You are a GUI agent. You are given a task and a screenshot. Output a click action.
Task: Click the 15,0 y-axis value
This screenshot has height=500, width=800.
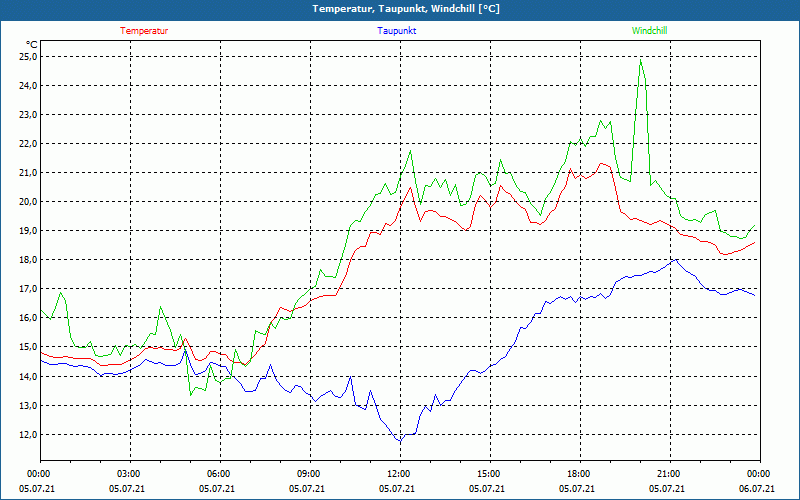click(x=29, y=347)
